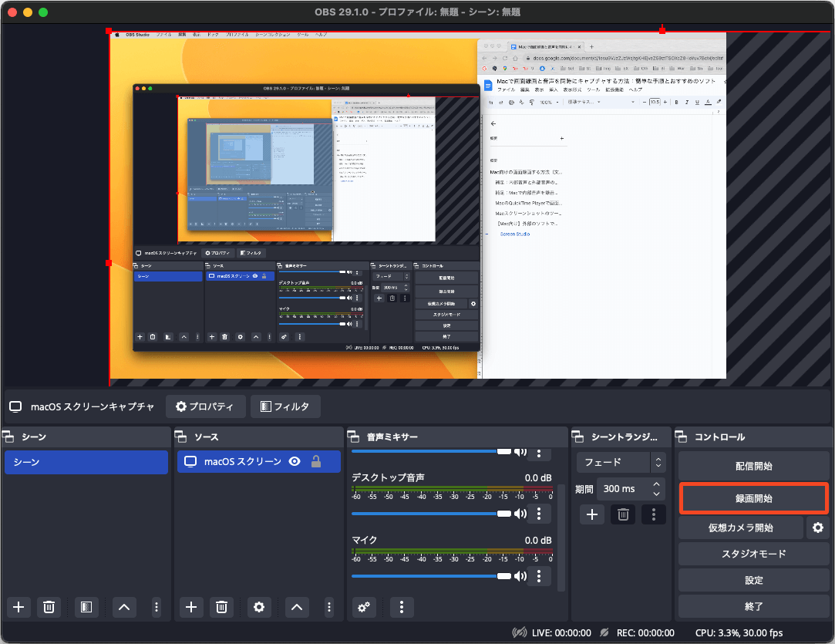Image resolution: width=835 pixels, height=644 pixels.
Task: Decrease transition duration with down arrow
Action: (x=657, y=494)
